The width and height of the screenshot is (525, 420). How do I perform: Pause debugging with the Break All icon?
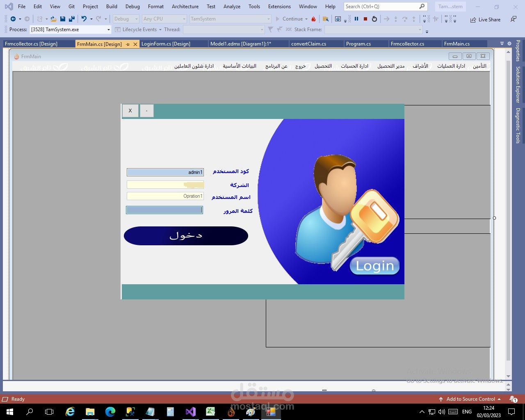tap(356, 19)
